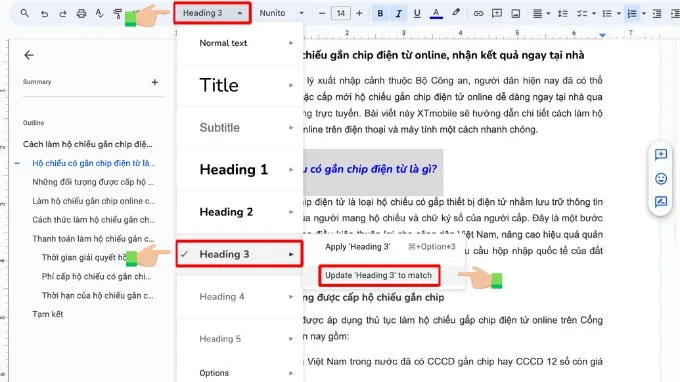
Task: Insert an image from the toolbar icon
Action: pos(516,13)
